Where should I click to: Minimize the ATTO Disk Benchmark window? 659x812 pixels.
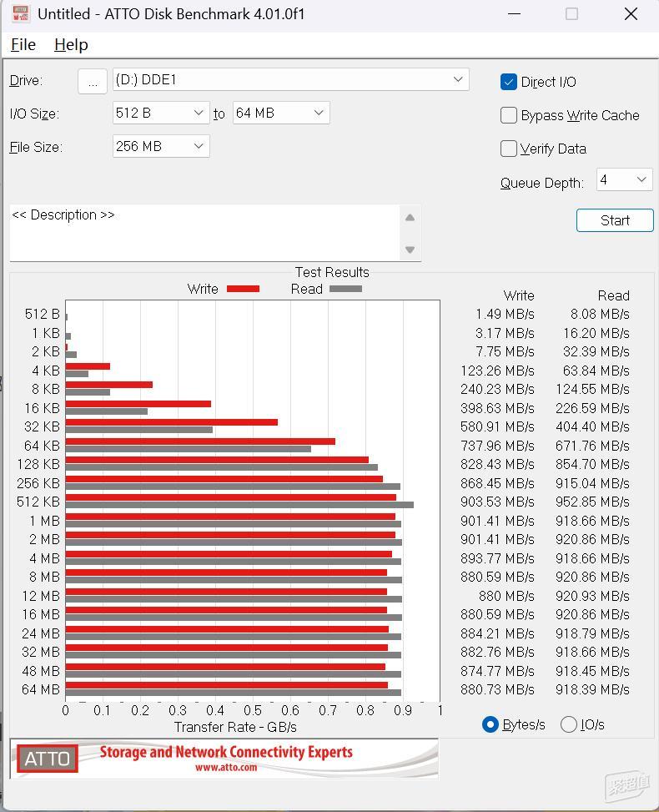coord(514,14)
